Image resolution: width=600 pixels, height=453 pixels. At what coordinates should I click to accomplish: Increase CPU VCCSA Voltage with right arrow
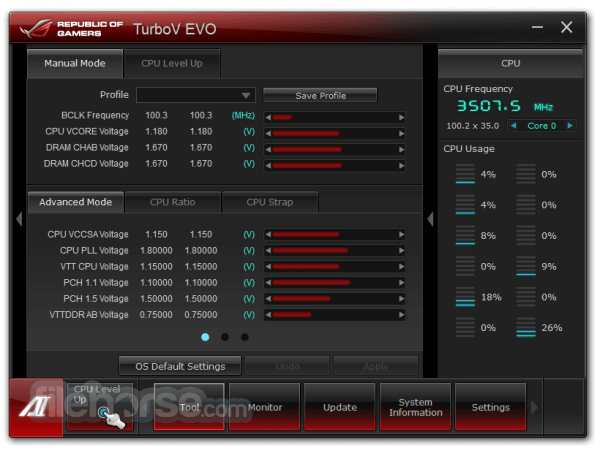pyautogui.click(x=401, y=235)
